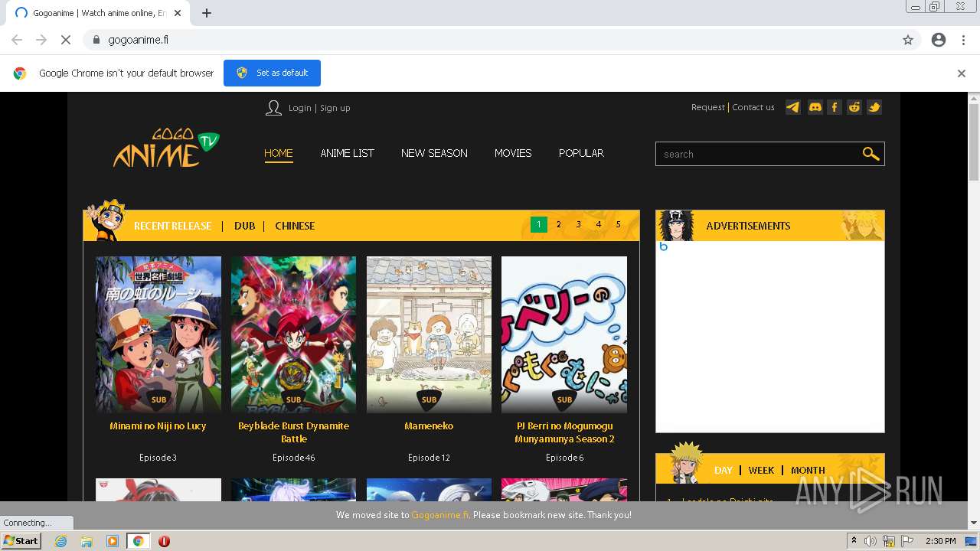Open the Request link
The image size is (980, 551).
pos(707,107)
